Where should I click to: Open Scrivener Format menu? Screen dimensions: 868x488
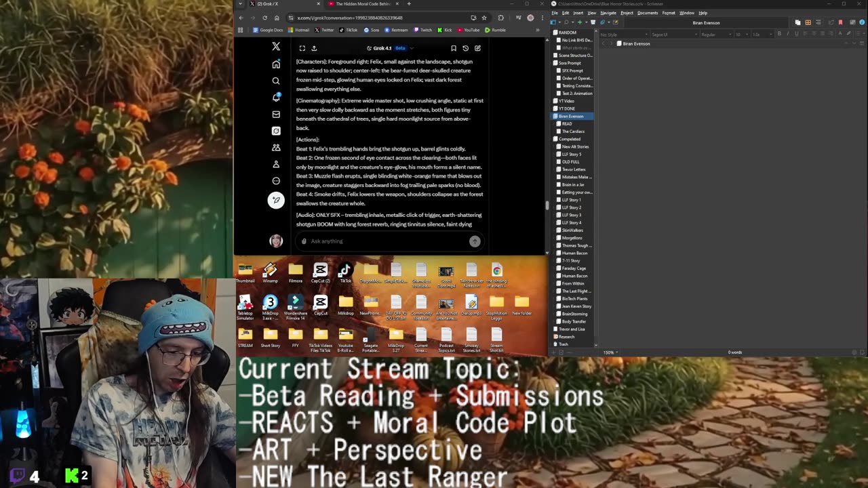pos(669,13)
